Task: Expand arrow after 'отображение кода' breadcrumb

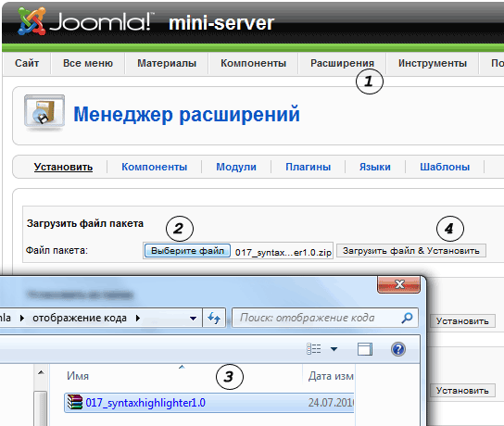Action: coord(138,318)
